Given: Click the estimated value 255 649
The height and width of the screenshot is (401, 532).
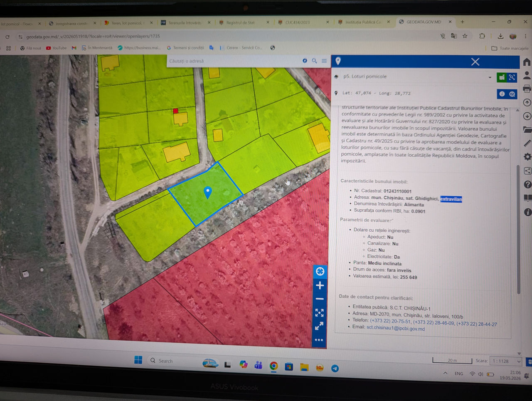Looking at the screenshot, I should coord(408,277).
